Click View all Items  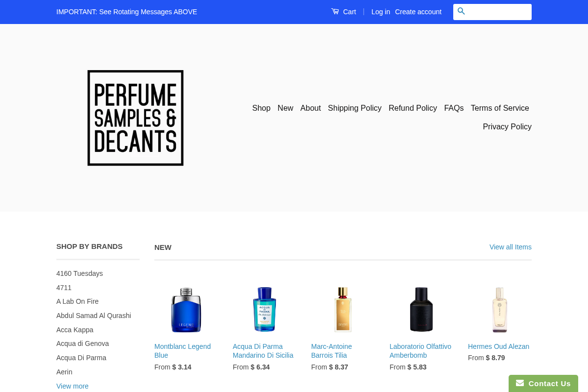(510, 247)
